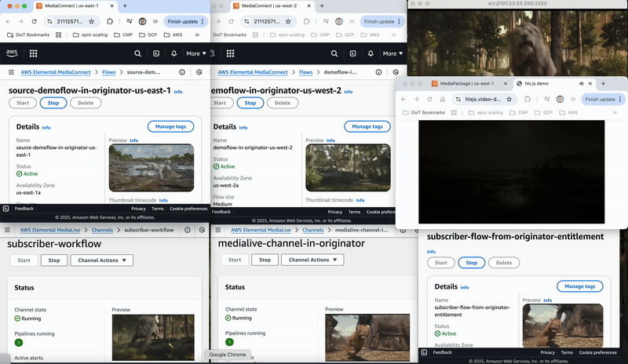Open side navigation hamburger in source-demoflow breadcrumb bar
Image resolution: width=628 pixels, height=364 pixels.
11,72
